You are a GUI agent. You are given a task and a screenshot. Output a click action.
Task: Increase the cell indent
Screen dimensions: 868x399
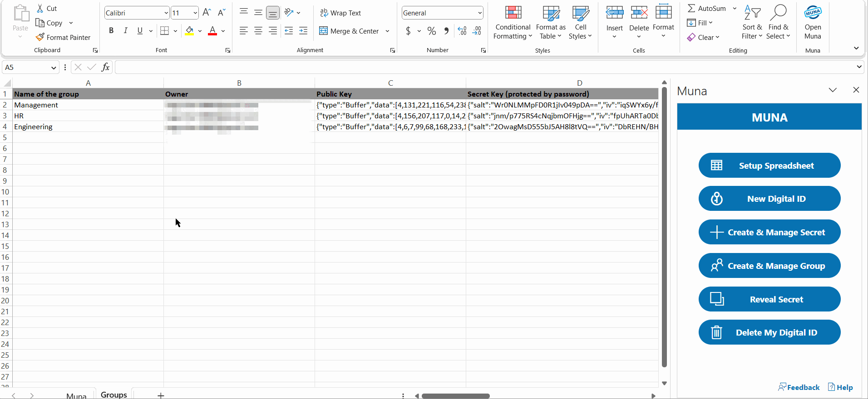click(x=303, y=30)
